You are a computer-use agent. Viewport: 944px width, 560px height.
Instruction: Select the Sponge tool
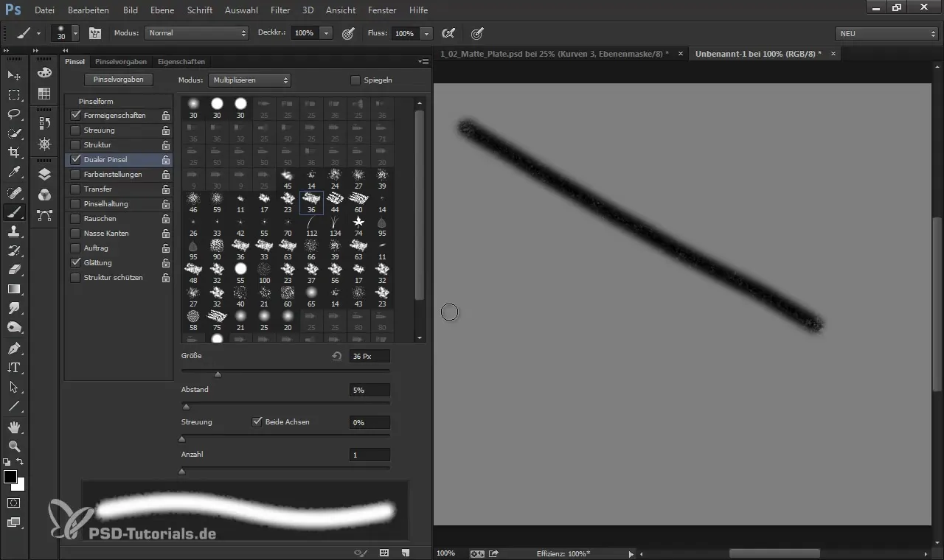pyautogui.click(x=14, y=327)
